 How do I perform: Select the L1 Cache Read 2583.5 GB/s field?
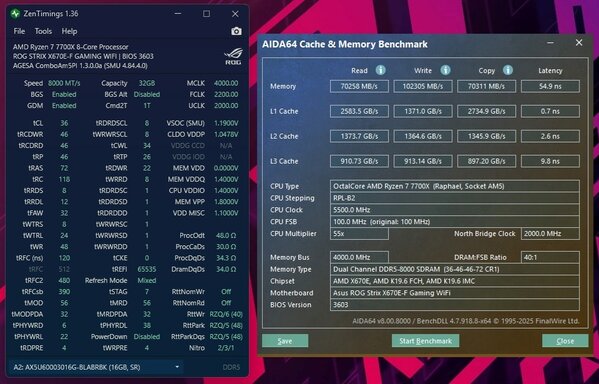pyautogui.click(x=359, y=111)
